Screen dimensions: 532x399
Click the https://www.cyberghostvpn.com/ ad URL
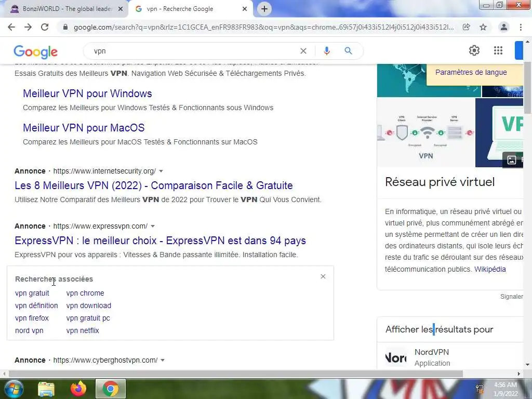pos(105,360)
